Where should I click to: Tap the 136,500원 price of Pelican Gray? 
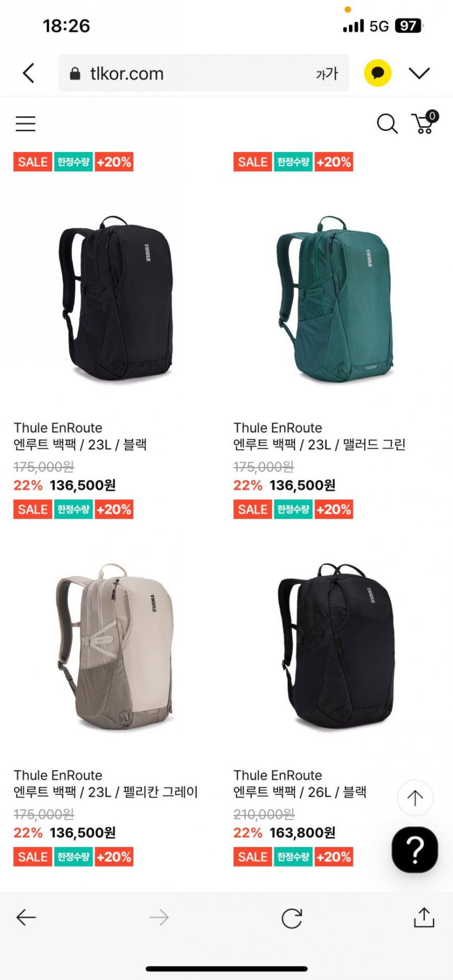click(82, 832)
